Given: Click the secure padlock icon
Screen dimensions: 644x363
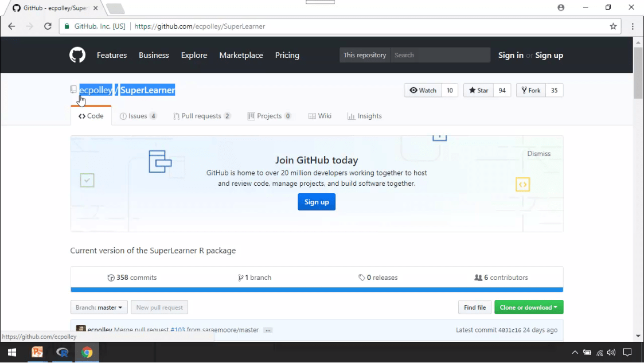Looking at the screenshot, I should tap(67, 26).
